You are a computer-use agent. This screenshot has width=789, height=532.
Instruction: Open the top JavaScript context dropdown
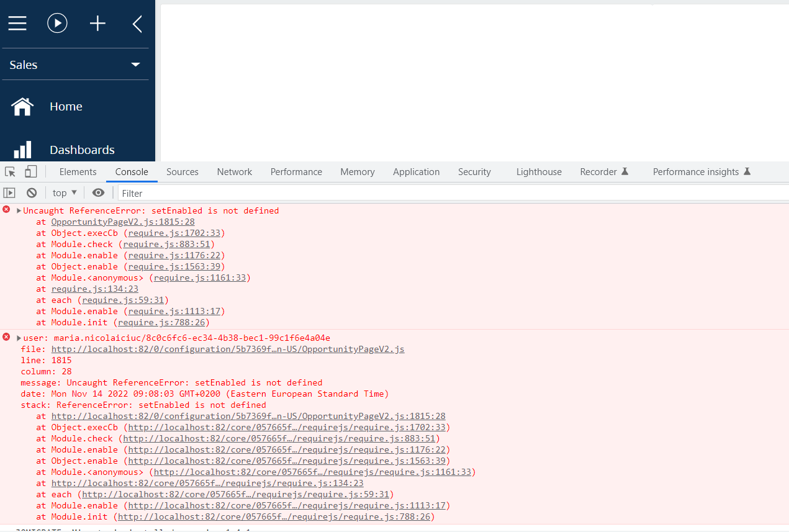point(65,193)
